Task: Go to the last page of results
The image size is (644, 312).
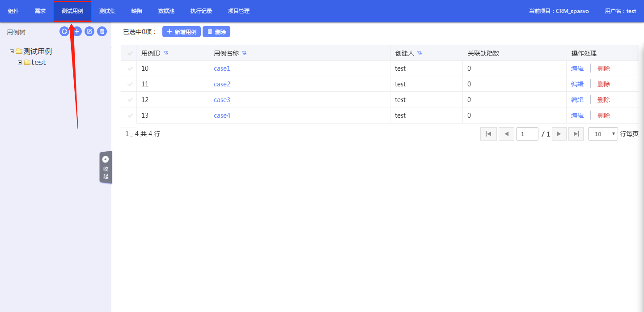Action: [576, 134]
